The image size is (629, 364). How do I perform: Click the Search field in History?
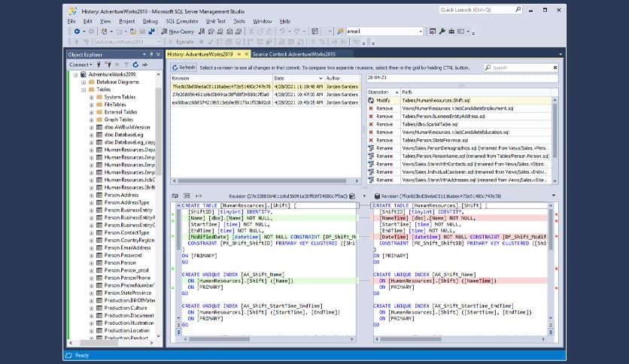[x=518, y=68]
